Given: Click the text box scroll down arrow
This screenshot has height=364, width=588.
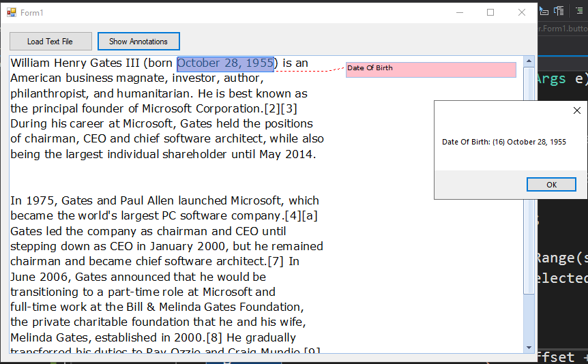Looking at the screenshot, I should coord(529,348).
